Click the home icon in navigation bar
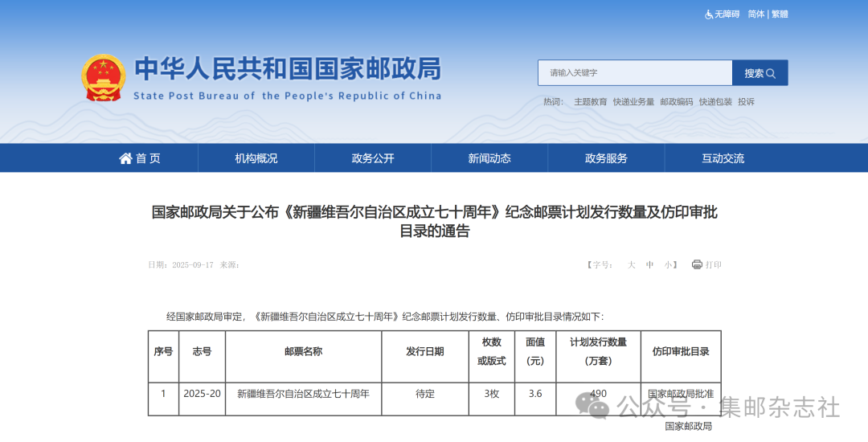This screenshot has width=868, height=442. click(x=125, y=159)
